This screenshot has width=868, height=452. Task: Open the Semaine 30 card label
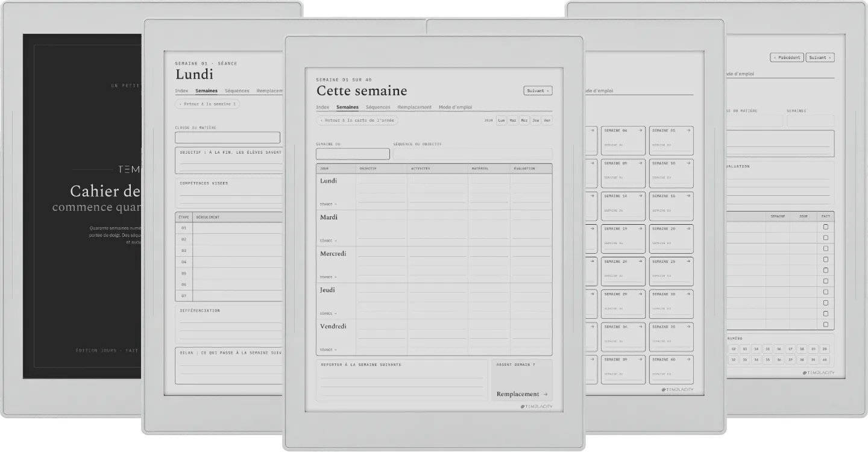[664, 294]
